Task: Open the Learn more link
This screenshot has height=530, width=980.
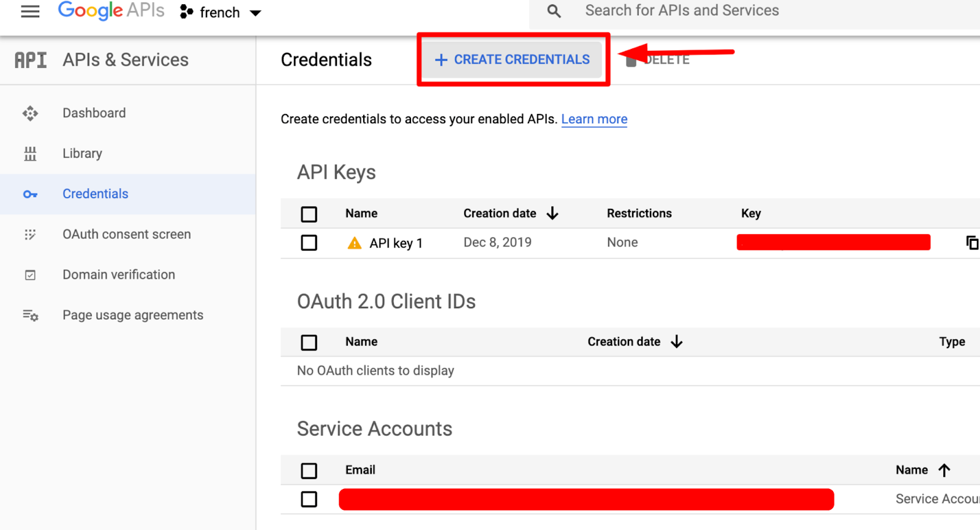Action: pyautogui.click(x=594, y=119)
